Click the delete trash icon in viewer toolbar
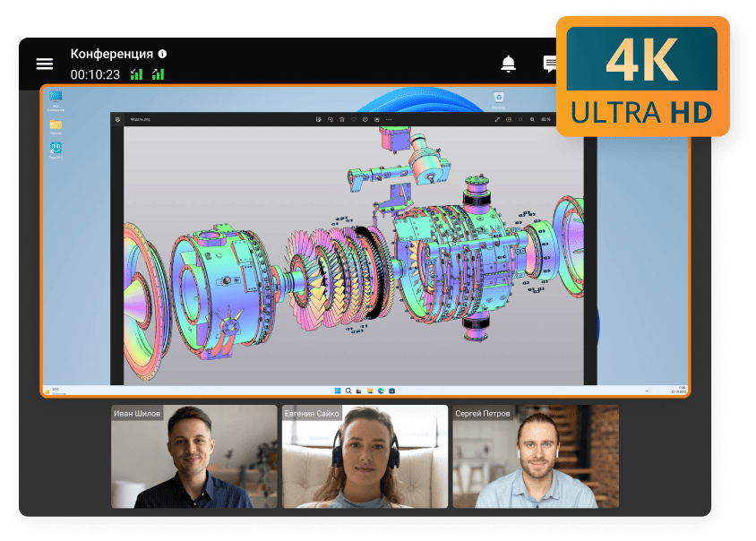 coord(341,119)
